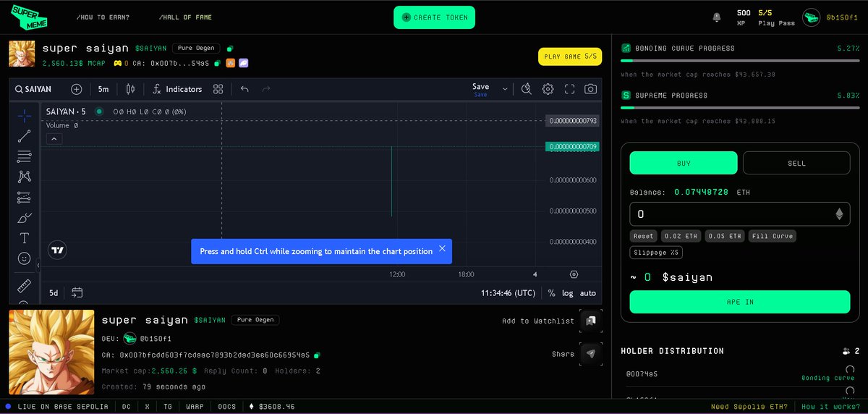Toggle log scale
Viewport: 868px width, 414px height.
pyautogui.click(x=567, y=293)
